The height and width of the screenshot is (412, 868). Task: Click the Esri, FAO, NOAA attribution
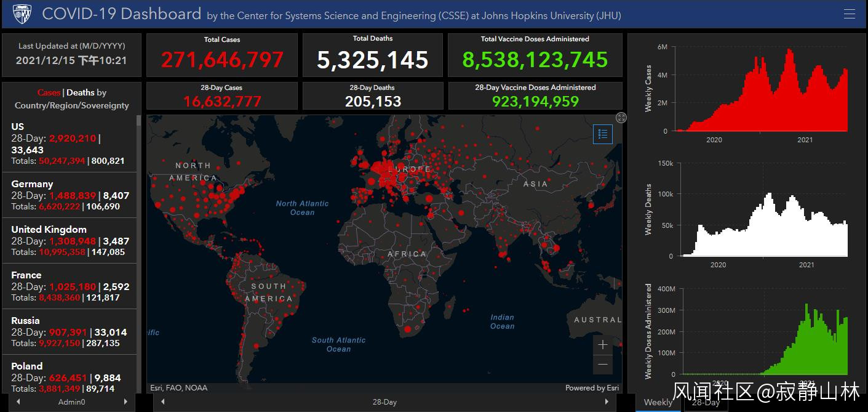click(x=179, y=388)
